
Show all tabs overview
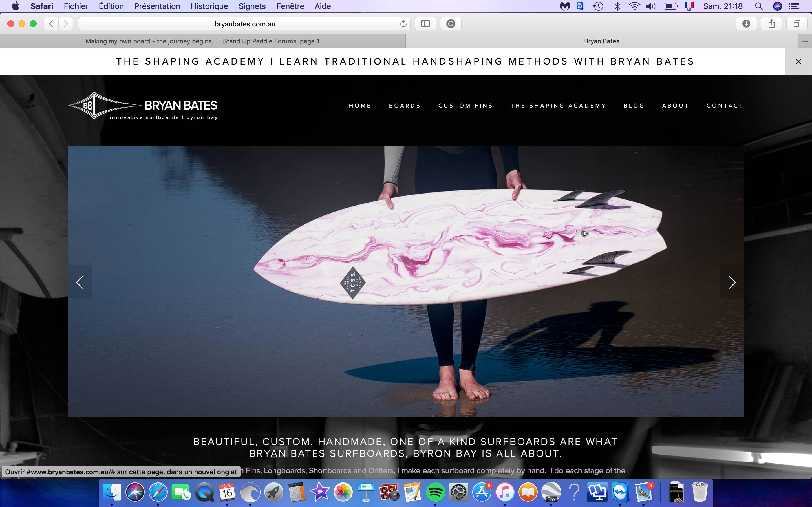(x=797, y=24)
